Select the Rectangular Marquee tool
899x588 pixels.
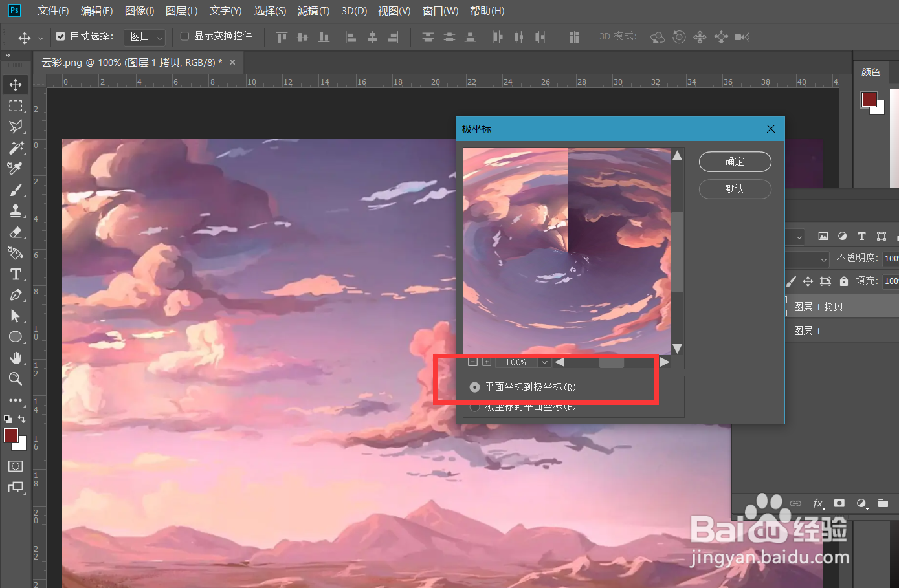(x=16, y=105)
